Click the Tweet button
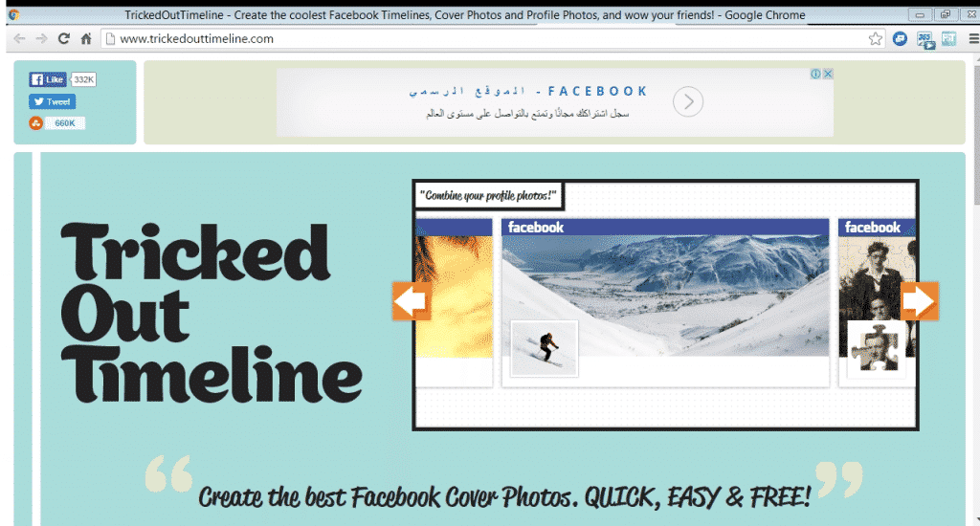980x526 pixels. tap(52, 101)
